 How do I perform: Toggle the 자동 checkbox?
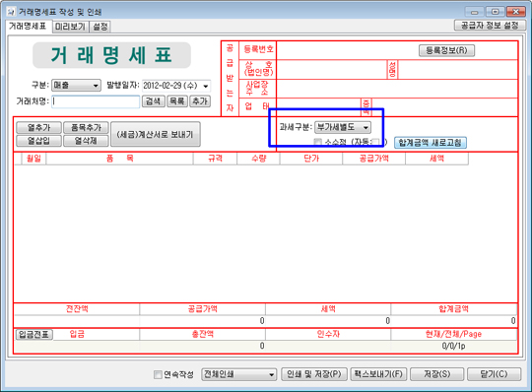pos(376,142)
